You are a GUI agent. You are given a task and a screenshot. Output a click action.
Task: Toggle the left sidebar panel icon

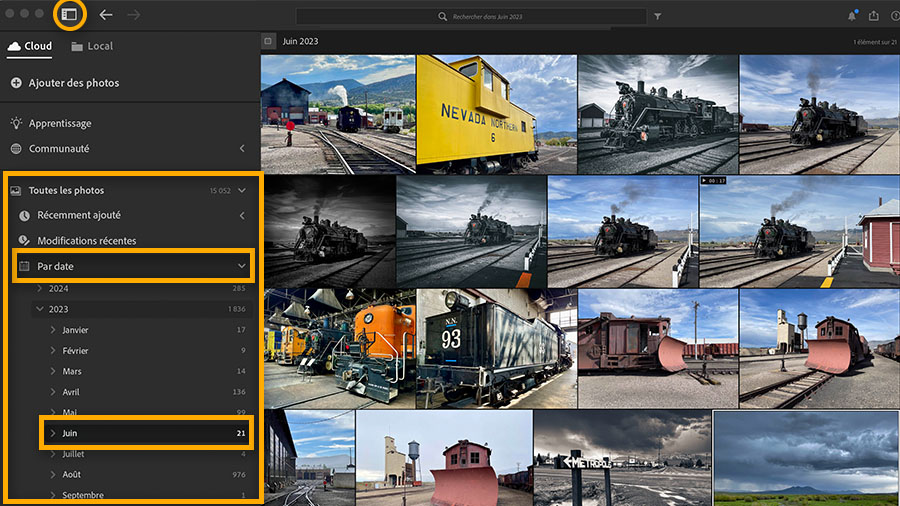tap(68, 15)
